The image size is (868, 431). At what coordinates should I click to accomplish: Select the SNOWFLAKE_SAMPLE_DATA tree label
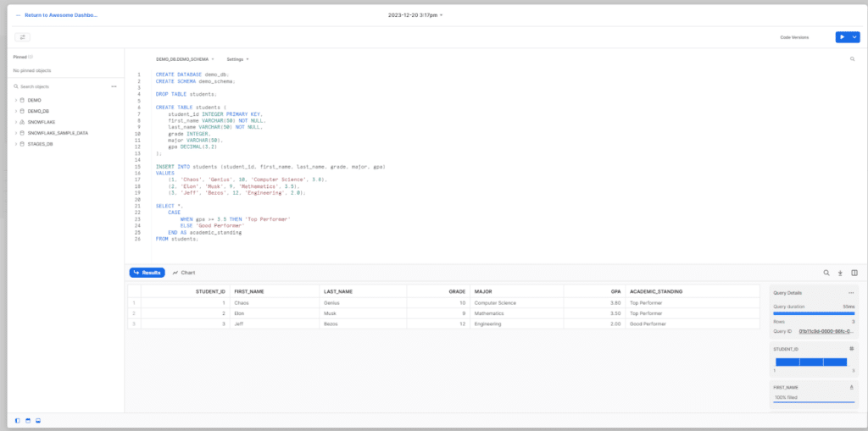58,133
